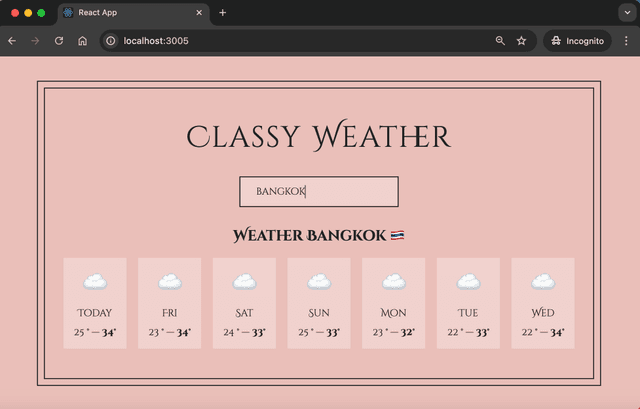Click the Thailand flag emoji
Screen dimensions: 640x409
pos(397,235)
